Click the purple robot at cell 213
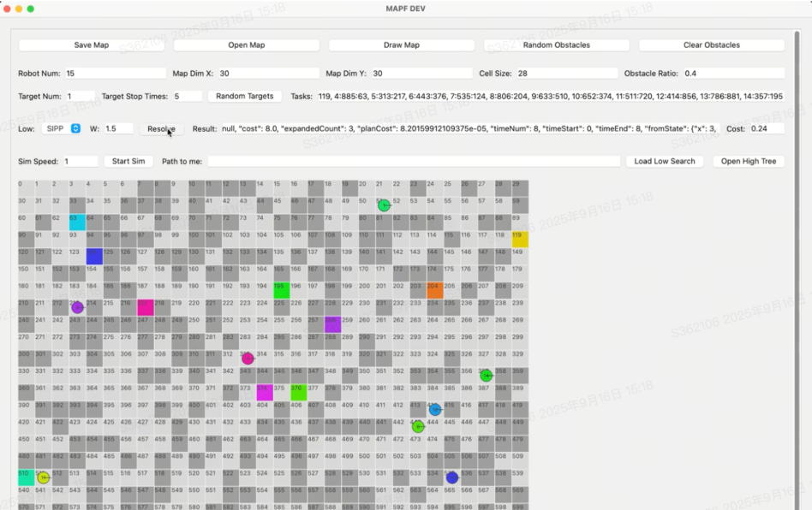This screenshot has height=510, width=812. click(x=77, y=307)
